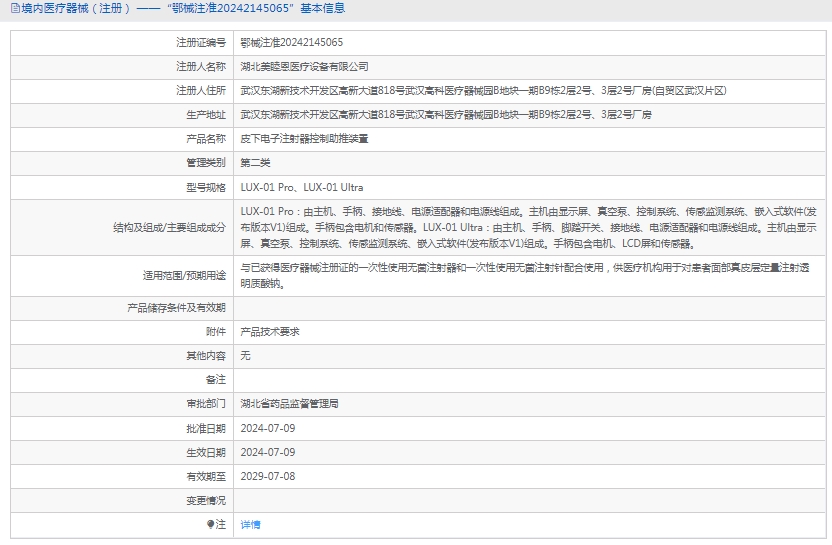Select registration number 鄂械注准20242145065 in the table
The width and height of the screenshot is (832, 545).
(x=292, y=43)
